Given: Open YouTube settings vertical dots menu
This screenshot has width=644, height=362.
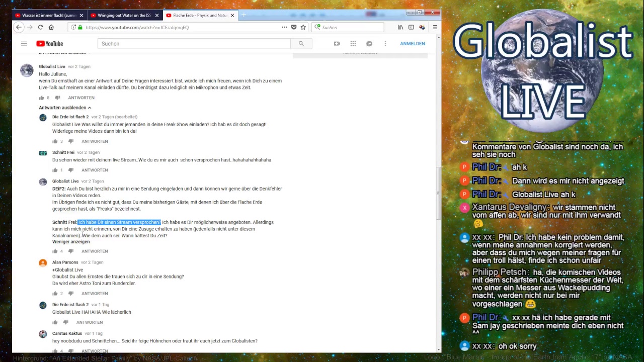Looking at the screenshot, I should point(385,44).
